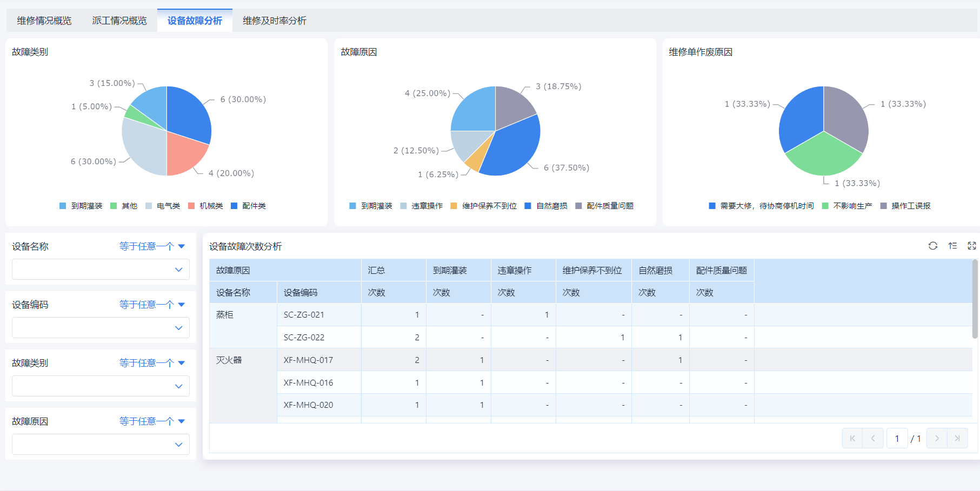Click the 4 (20.00%) 机械类 pie slice
Viewport: 980px width, 491px height.
click(184, 154)
